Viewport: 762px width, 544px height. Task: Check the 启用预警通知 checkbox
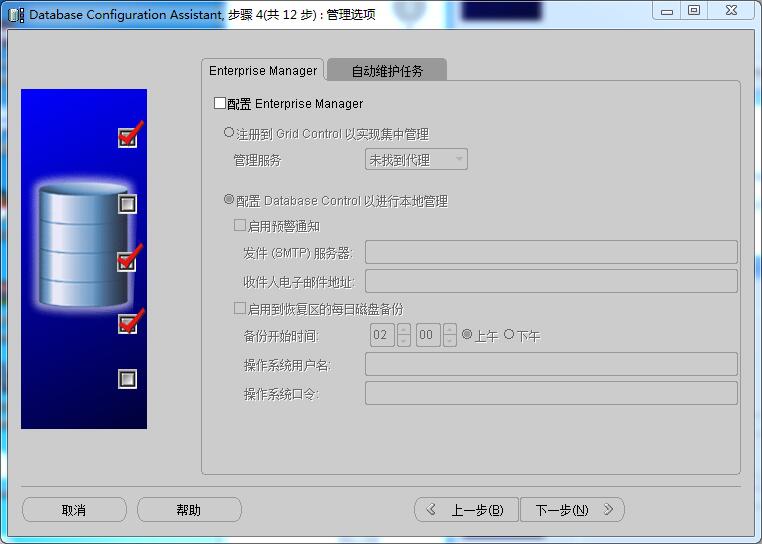pos(240,225)
